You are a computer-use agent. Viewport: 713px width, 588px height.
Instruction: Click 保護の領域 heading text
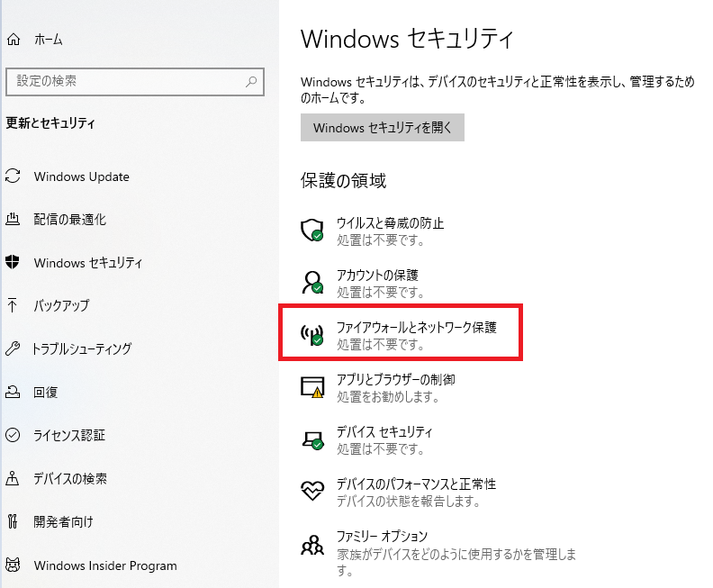[343, 180]
